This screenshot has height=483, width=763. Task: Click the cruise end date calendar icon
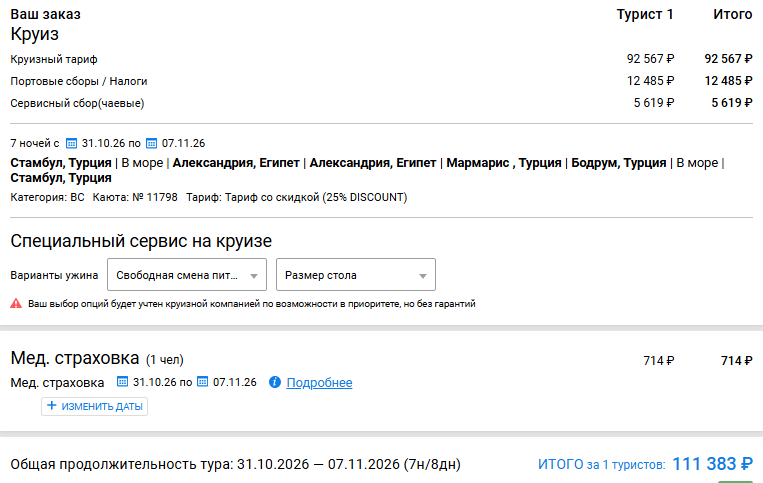click(x=151, y=143)
